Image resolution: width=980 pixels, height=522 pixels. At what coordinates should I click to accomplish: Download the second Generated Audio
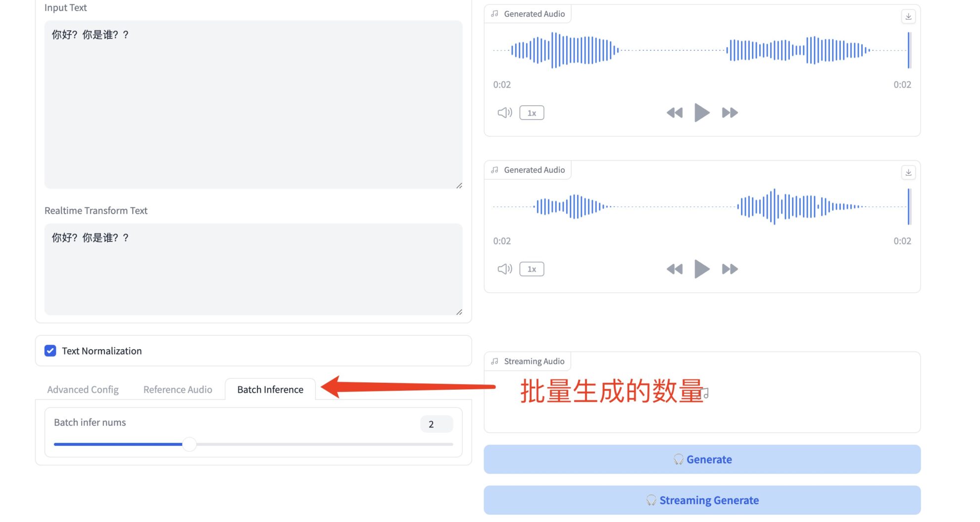pos(908,172)
